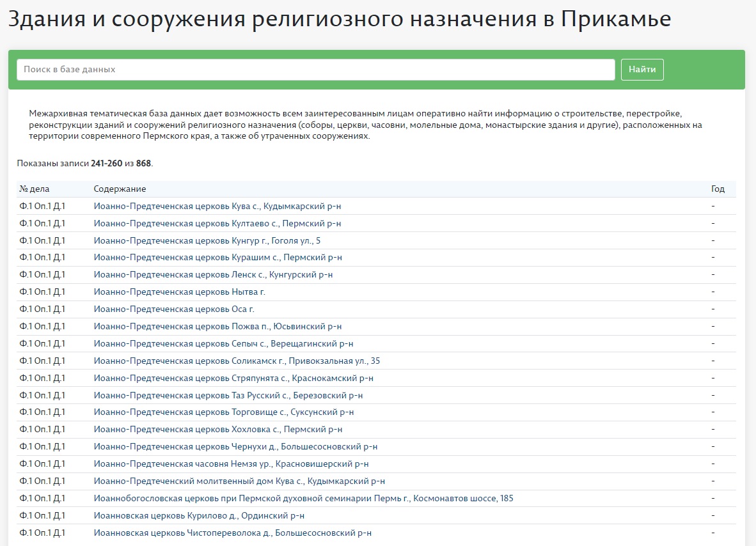
Task: Open Соликамск г., Привокзальная ул., 35 record
Action: coord(237,361)
